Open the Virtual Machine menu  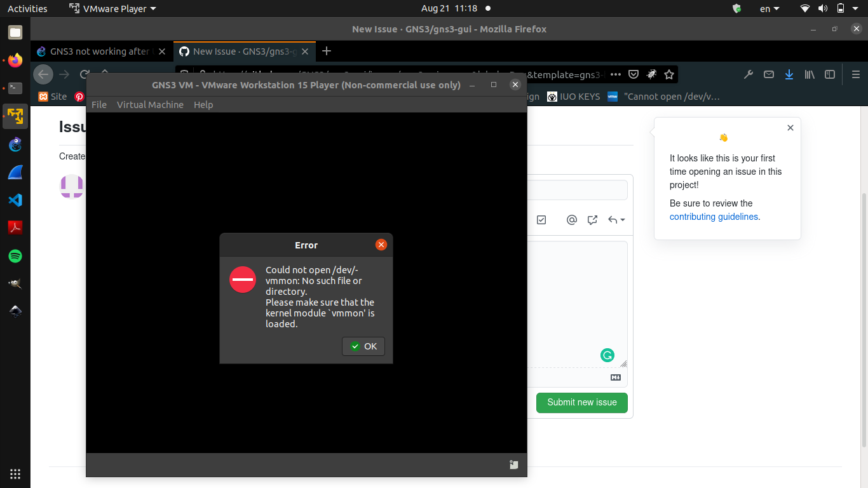point(150,105)
